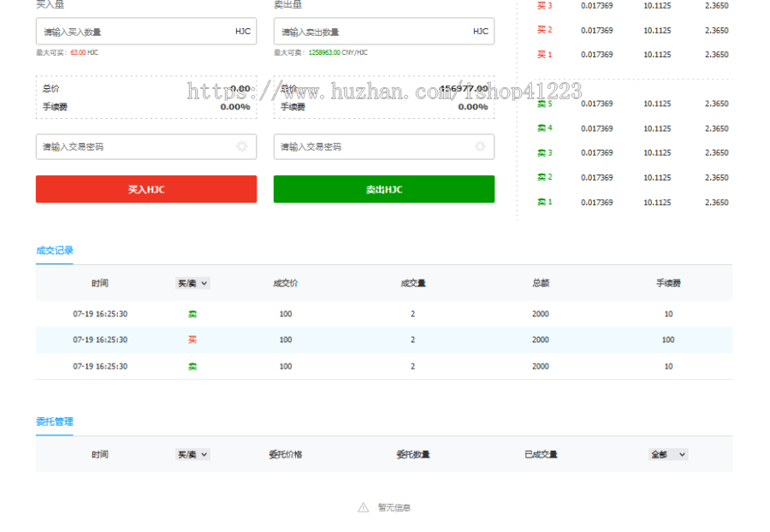770x532 pixels.
Task: Click the 成交量 column header
Action: click(x=413, y=283)
